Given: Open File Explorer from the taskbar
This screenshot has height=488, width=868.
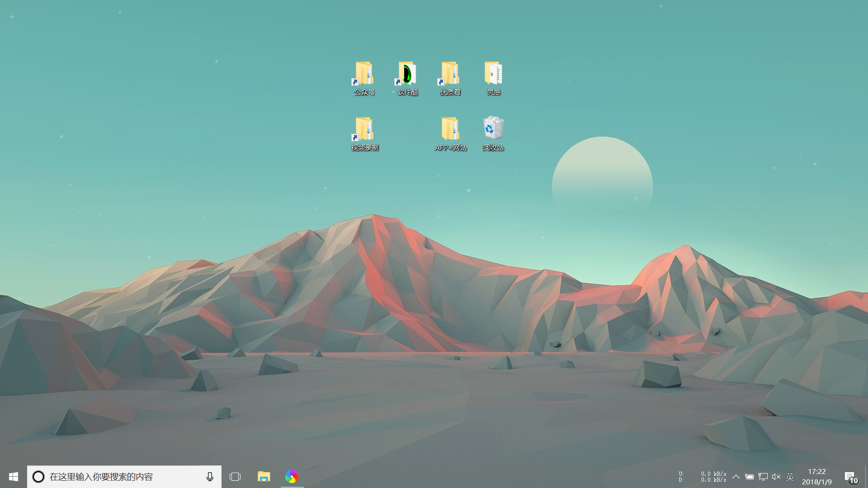Looking at the screenshot, I should click(264, 477).
